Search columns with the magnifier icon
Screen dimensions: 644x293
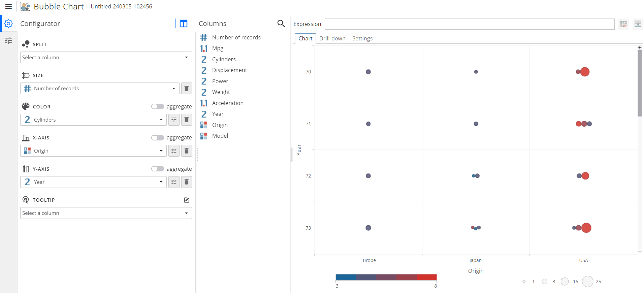[x=281, y=24]
